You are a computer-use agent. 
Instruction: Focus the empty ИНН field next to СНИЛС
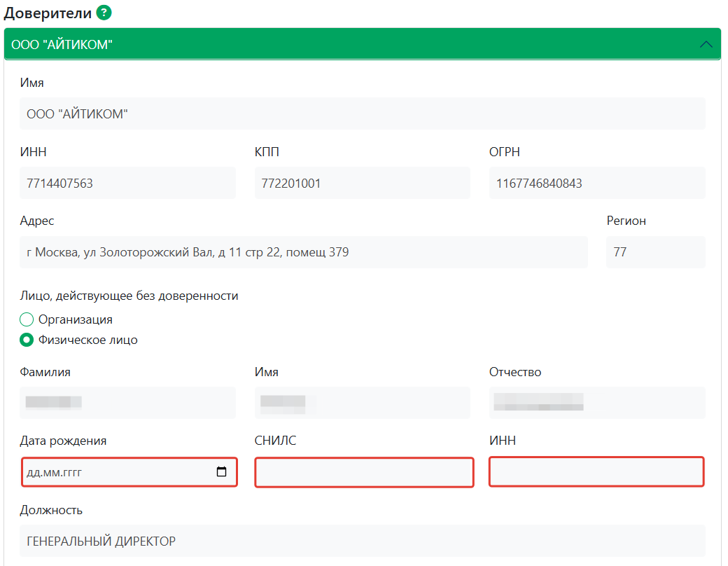[596, 471]
